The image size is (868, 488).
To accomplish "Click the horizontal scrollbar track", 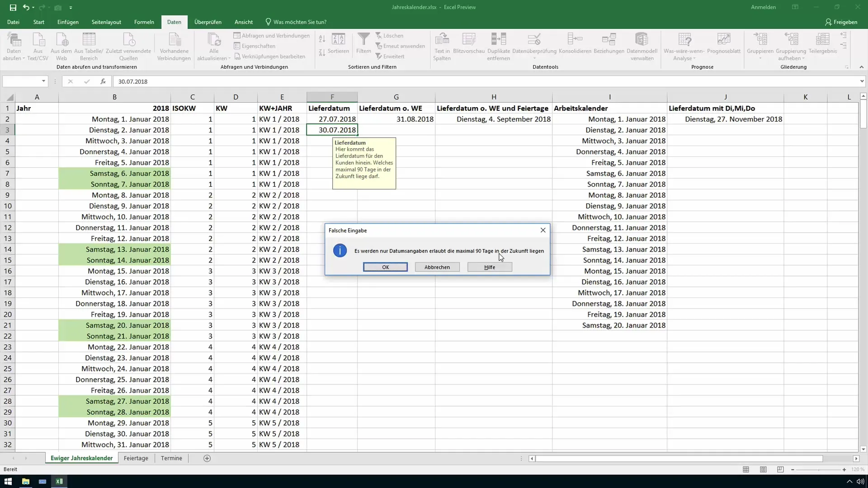I will pyautogui.click(x=694, y=459).
